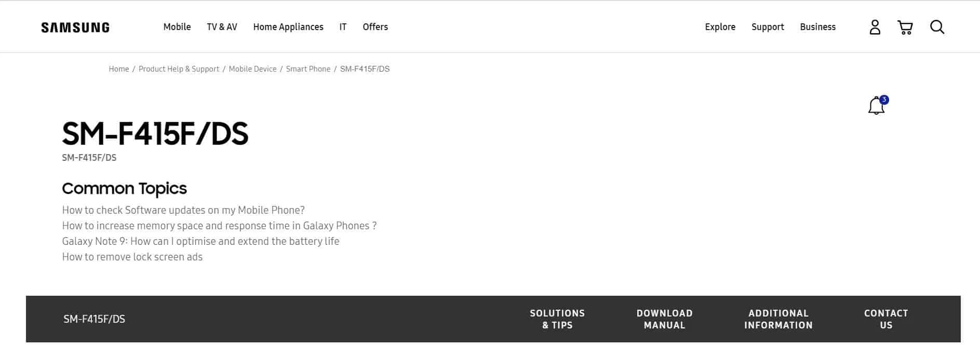
Task: Open the Business menu
Action: point(817,27)
